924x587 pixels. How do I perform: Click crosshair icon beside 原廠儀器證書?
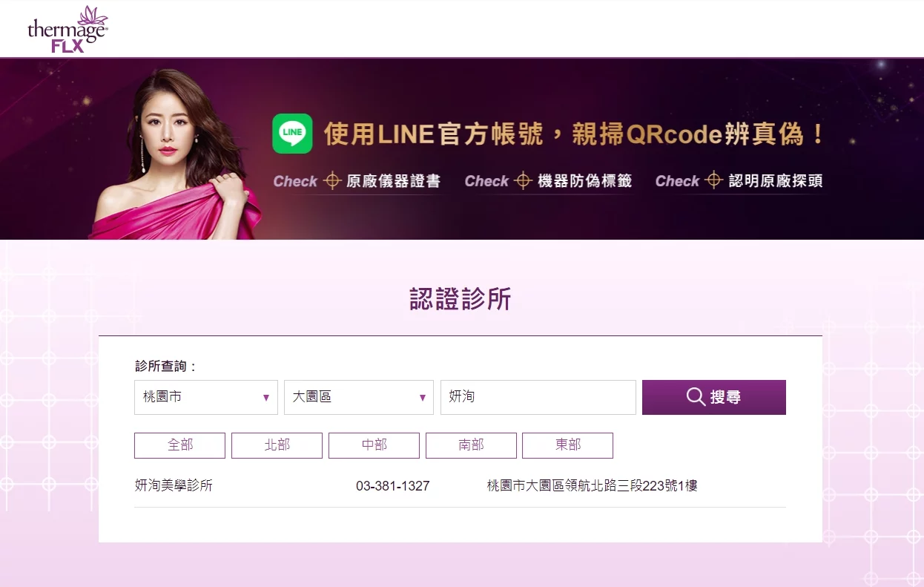pos(332,180)
